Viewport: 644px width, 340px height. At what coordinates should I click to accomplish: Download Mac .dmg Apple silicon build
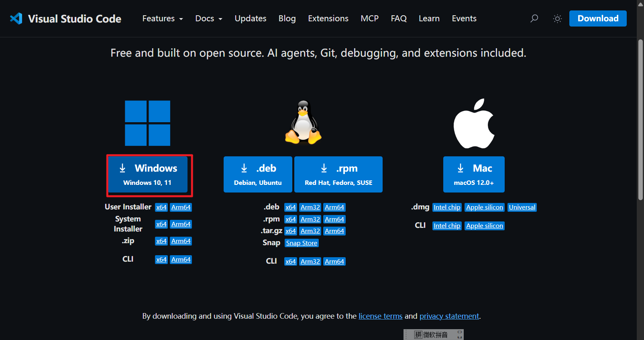[485, 207]
